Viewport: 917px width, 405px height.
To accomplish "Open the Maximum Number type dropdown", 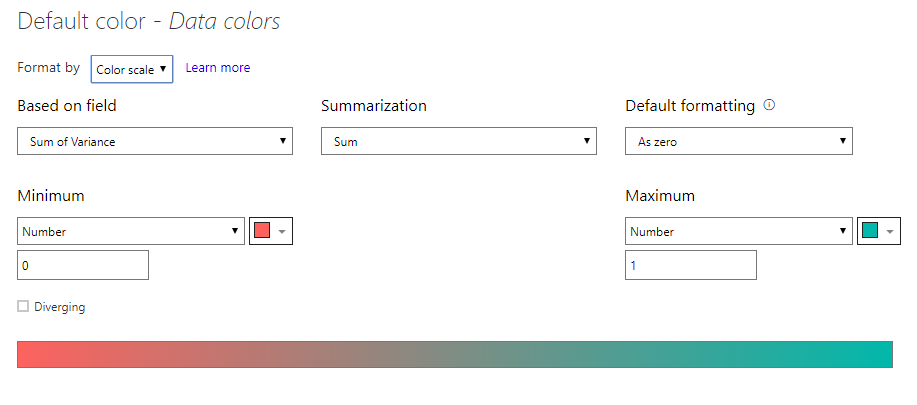I will (x=739, y=231).
